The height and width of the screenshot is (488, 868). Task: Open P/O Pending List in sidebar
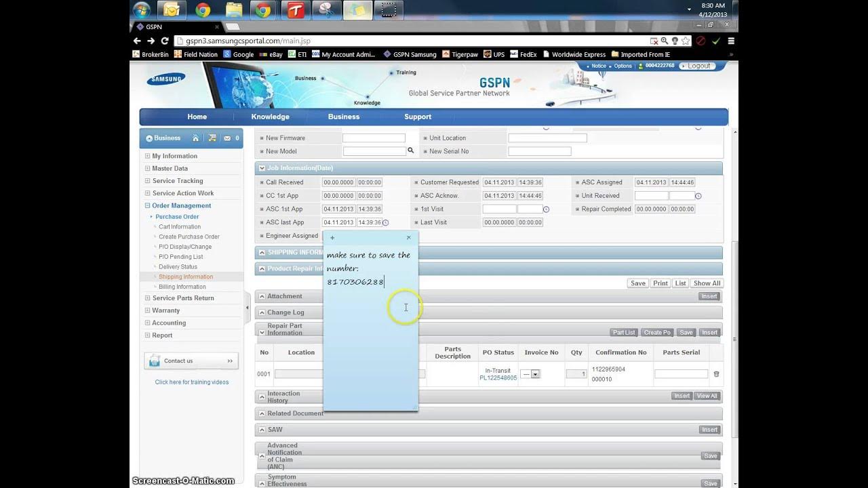coord(181,257)
